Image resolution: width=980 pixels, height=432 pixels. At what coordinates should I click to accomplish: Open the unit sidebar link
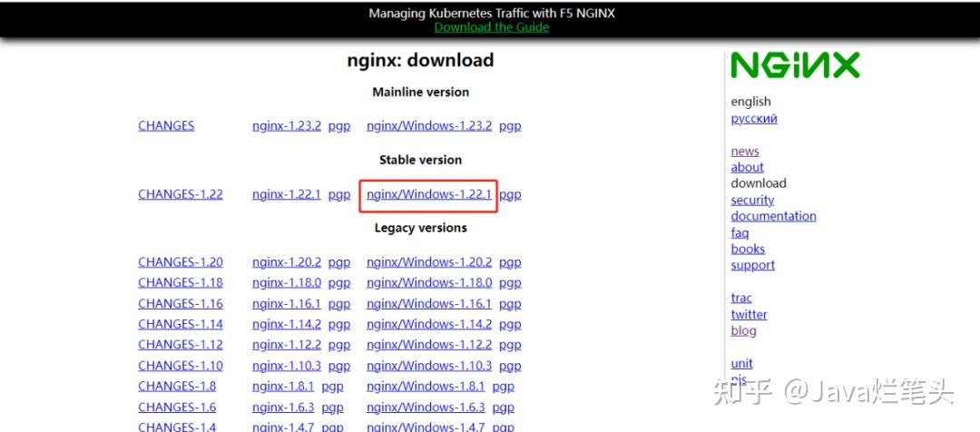741,364
